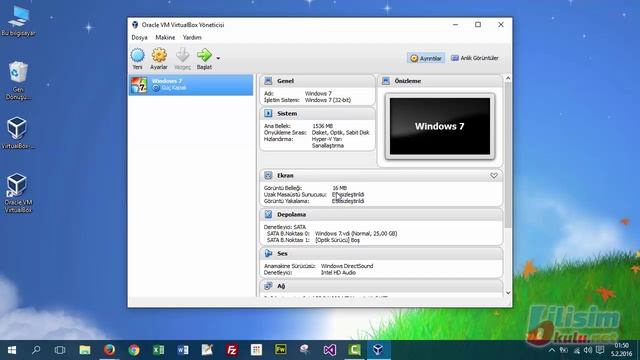The width and height of the screenshot is (640, 360).
Task: Open the Ses section header link
Action: coord(282,253)
